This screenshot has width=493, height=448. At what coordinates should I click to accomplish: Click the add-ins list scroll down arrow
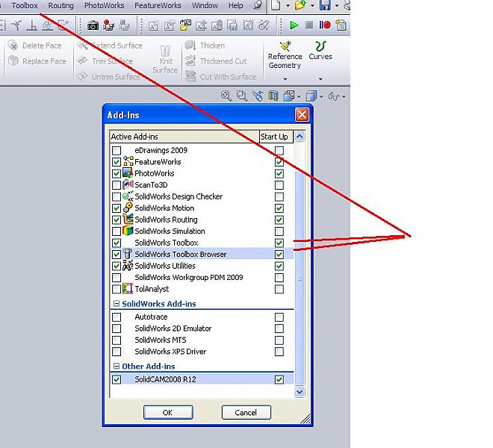(x=300, y=392)
